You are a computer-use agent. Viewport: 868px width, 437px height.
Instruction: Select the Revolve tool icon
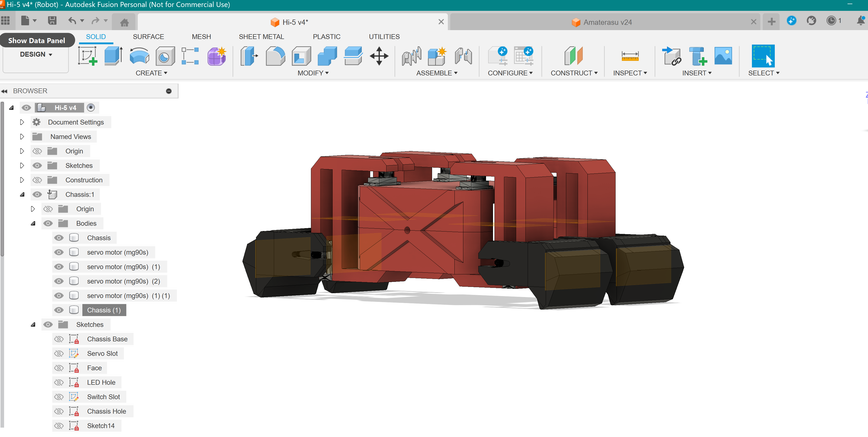[x=139, y=56]
